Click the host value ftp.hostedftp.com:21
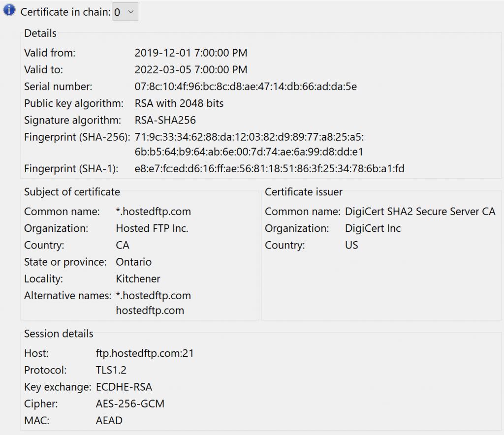 (x=145, y=353)
